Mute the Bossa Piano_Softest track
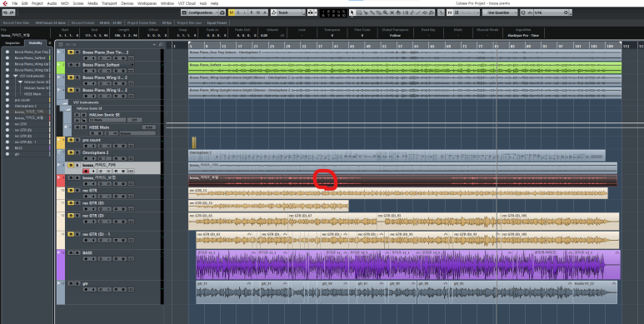 pyautogui.click(x=71, y=64)
